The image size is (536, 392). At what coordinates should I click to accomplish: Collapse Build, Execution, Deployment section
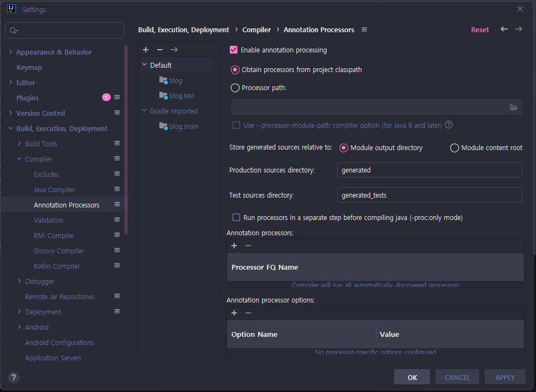(10, 128)
